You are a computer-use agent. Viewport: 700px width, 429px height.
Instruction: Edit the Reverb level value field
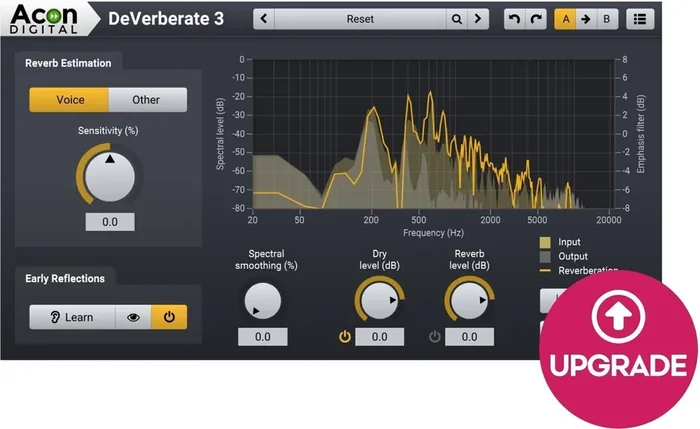(x=470, y=337)
